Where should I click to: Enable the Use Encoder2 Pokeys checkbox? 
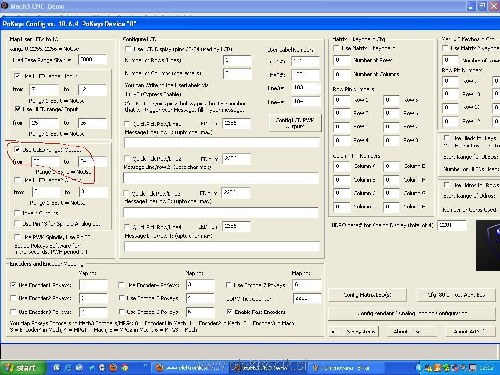(13, 298)
